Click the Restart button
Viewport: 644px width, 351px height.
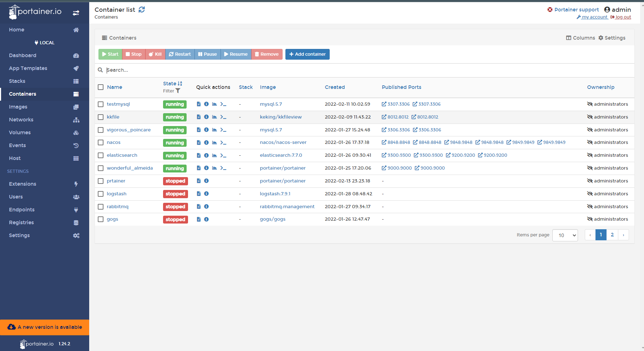click(x=180, y=54)
